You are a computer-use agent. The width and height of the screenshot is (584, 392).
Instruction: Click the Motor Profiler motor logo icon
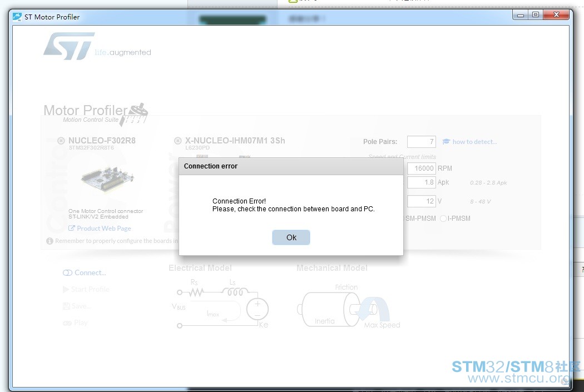(133, 115)
